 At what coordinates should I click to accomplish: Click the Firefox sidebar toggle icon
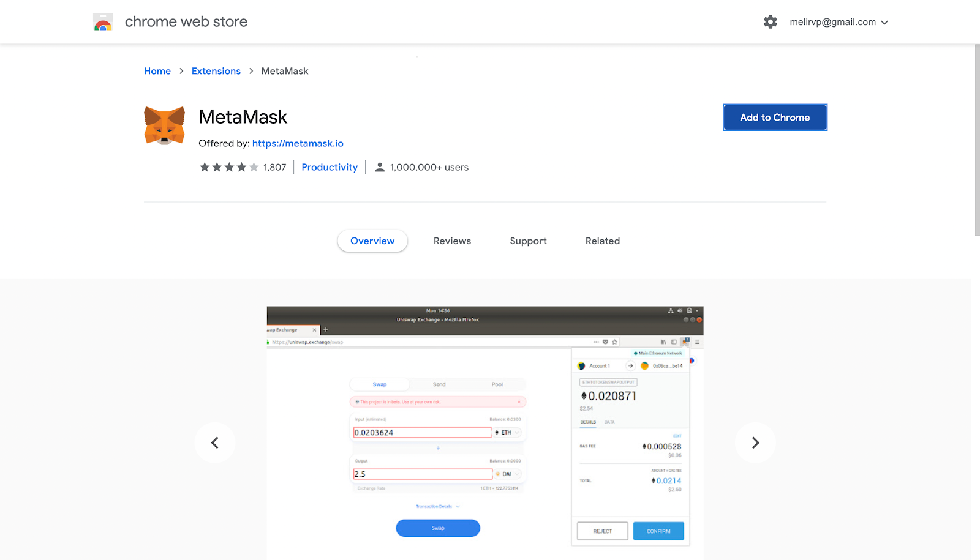coord(674,342)
